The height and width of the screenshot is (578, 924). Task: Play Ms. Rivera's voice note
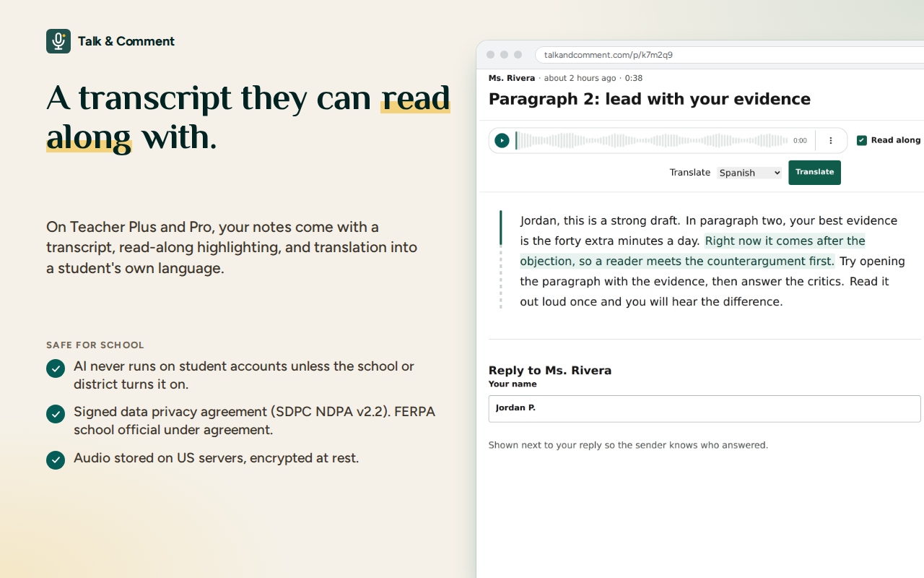[502, 141]
